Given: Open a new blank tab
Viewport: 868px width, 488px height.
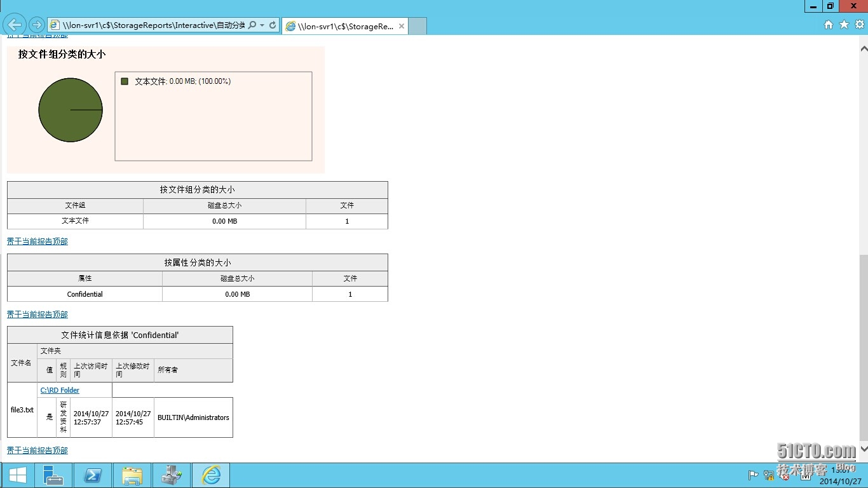Looking at the screenshot, I should (x=417, y=26).
